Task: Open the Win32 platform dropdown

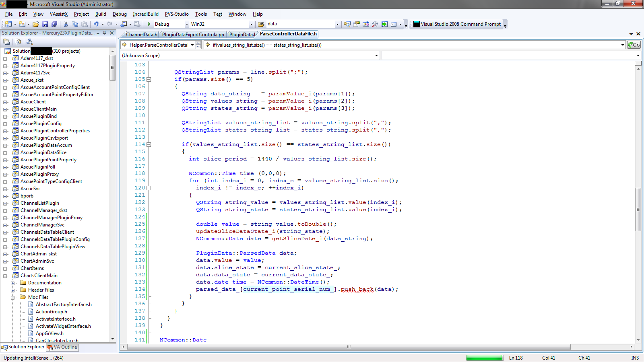Action: [251, 24]
